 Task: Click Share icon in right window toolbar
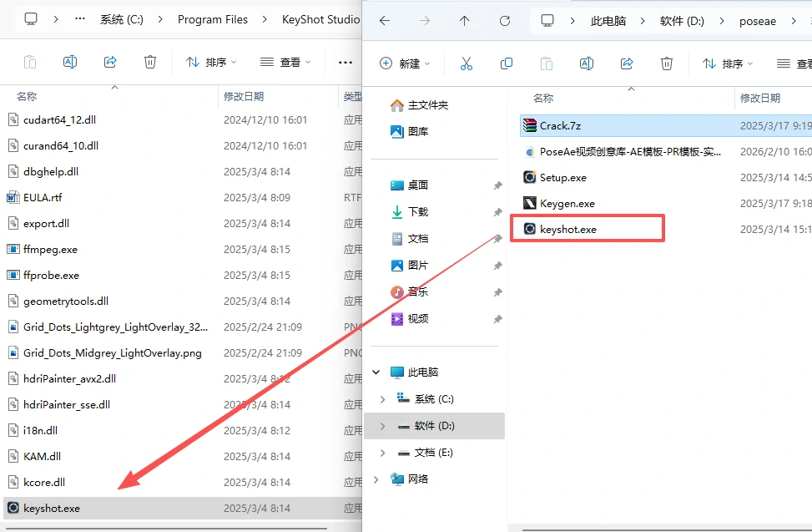(627, 63)
